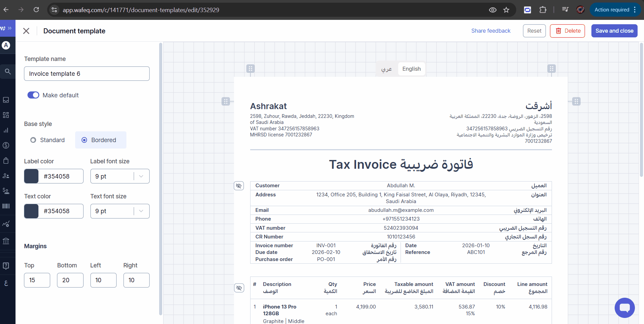The height and width of the screenshot is (324, 644).
Task: Open the chat support bubble
Action: pyautogui.click(x=624, y=307)
